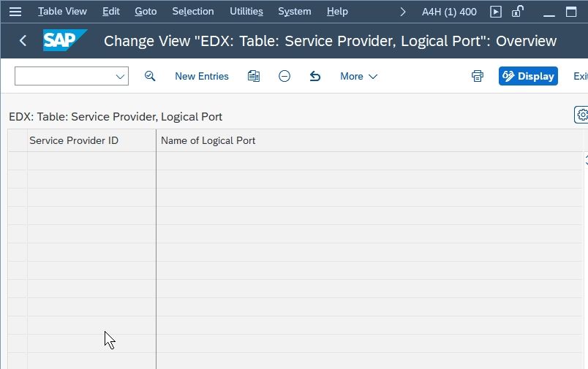
Task: Open the Goto menu
Action: tap(146, 12)
